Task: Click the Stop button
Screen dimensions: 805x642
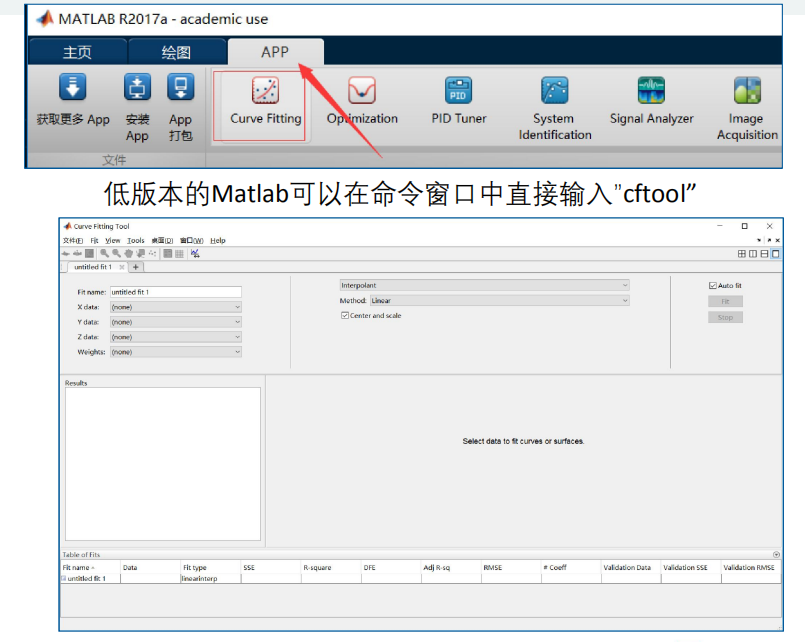Action: coord(725,317)
